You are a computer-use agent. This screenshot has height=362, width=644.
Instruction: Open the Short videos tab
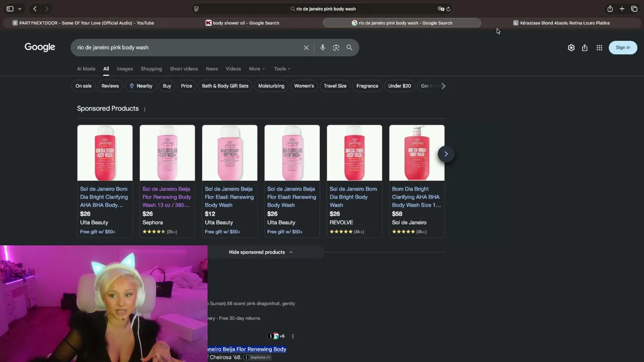click(x=184, y=69)
